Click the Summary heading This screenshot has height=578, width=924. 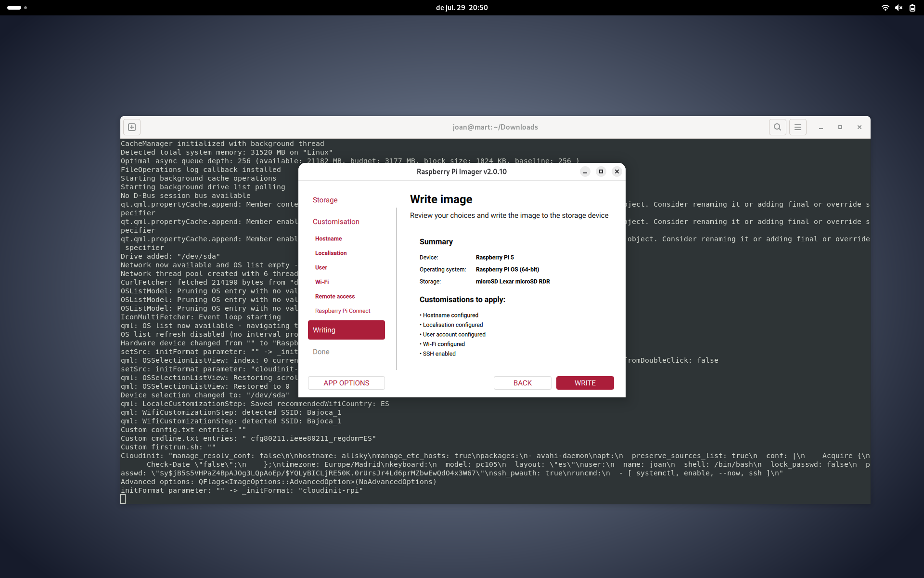click(x=436, y=242)
